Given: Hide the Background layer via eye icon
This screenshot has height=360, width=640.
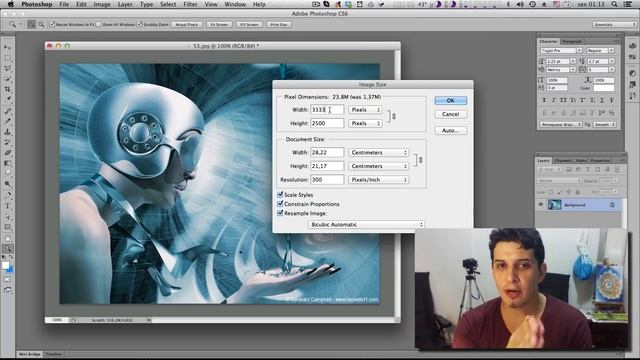Looking at the screenshot, I should coord(541,205).
